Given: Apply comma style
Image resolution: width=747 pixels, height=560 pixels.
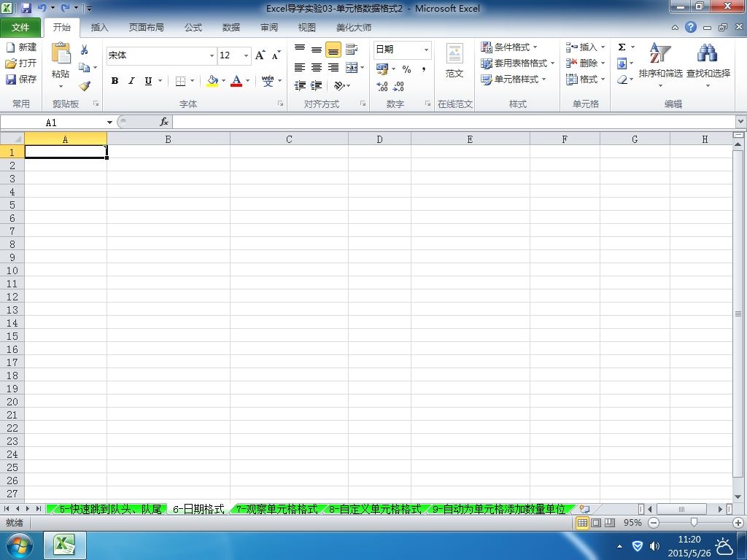Looking at the screenshot, I should click(x=423, y=69).
